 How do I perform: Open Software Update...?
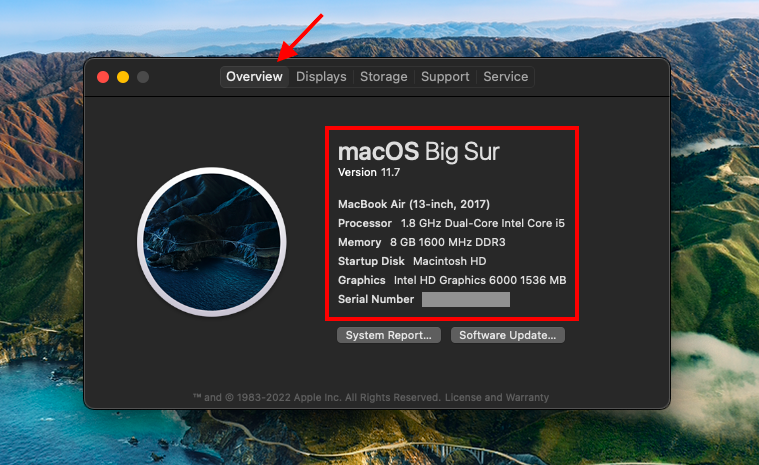(508, 335)
